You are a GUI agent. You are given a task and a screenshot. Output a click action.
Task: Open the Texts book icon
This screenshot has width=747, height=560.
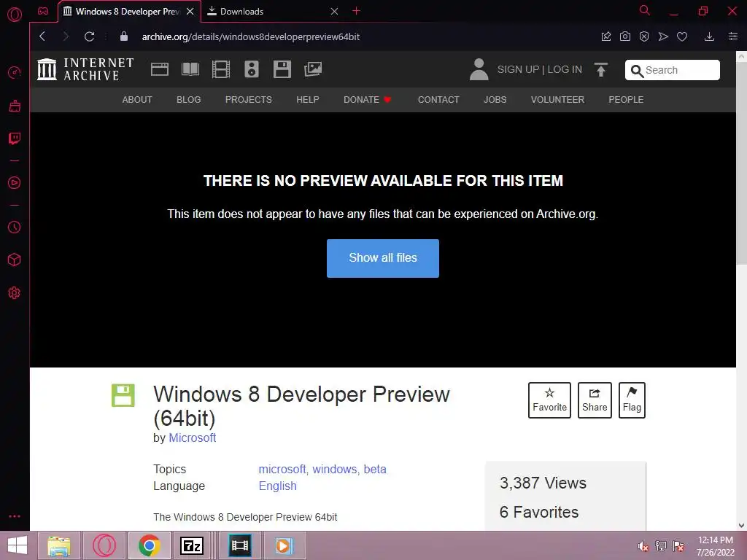pyautogui.click(x=190, y=69)
